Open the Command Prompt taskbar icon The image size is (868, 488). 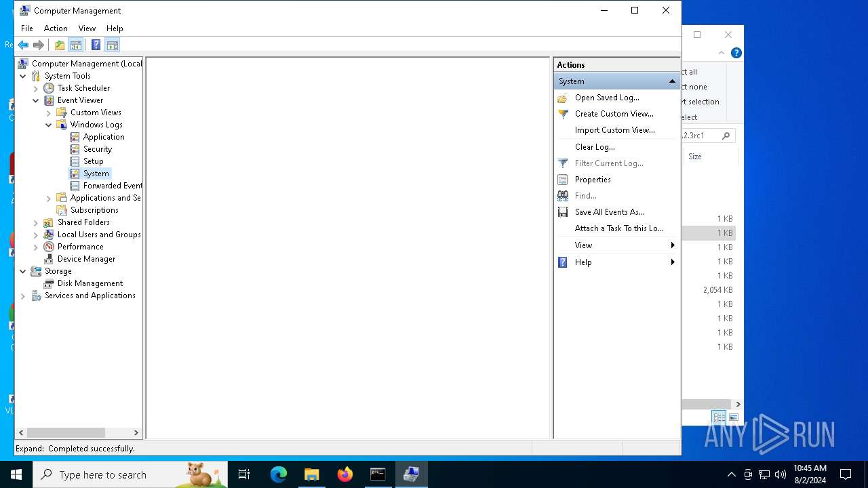pos(378,474)
